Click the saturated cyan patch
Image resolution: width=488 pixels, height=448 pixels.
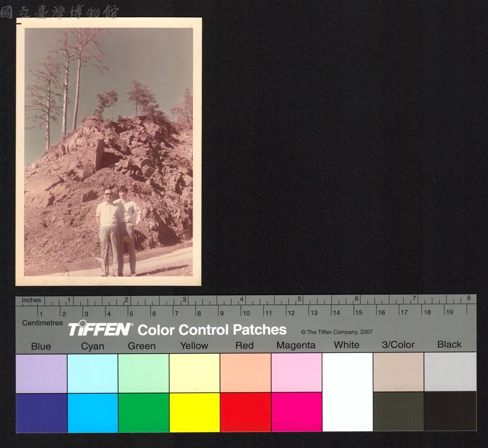[x=93, y=413]
